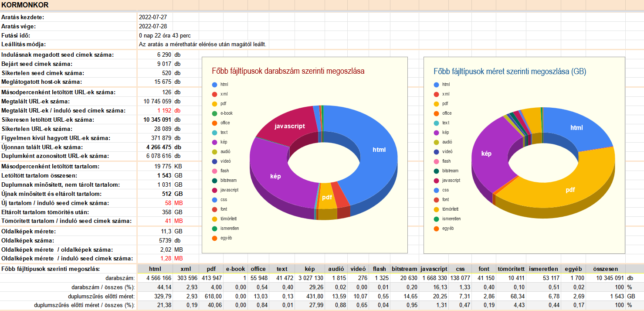
Task: Click the 10 345 091 downloaded URLs value
Action: coord(158,120)
